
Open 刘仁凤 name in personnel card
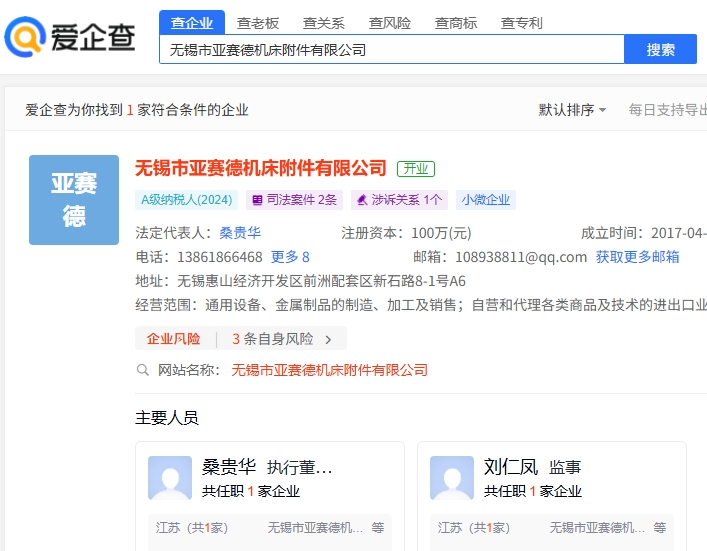pyautogui.click(x=511, y=467)
